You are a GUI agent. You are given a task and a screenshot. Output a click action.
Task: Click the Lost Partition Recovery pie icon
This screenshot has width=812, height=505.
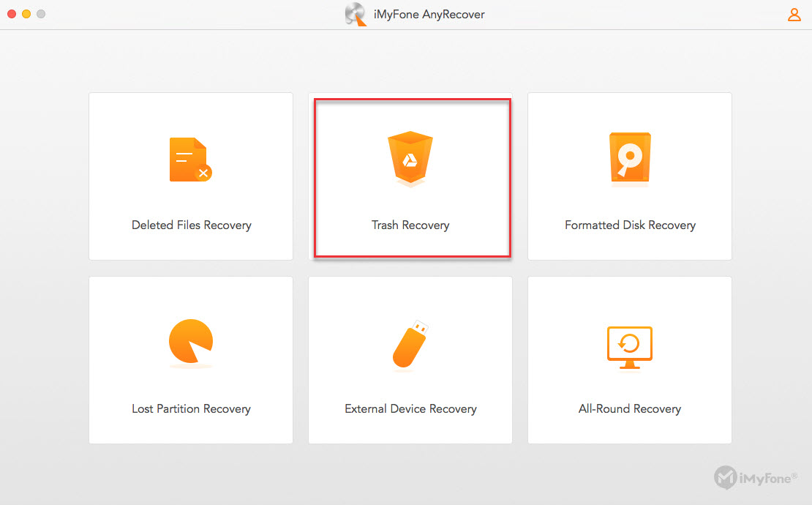[191, 342]
